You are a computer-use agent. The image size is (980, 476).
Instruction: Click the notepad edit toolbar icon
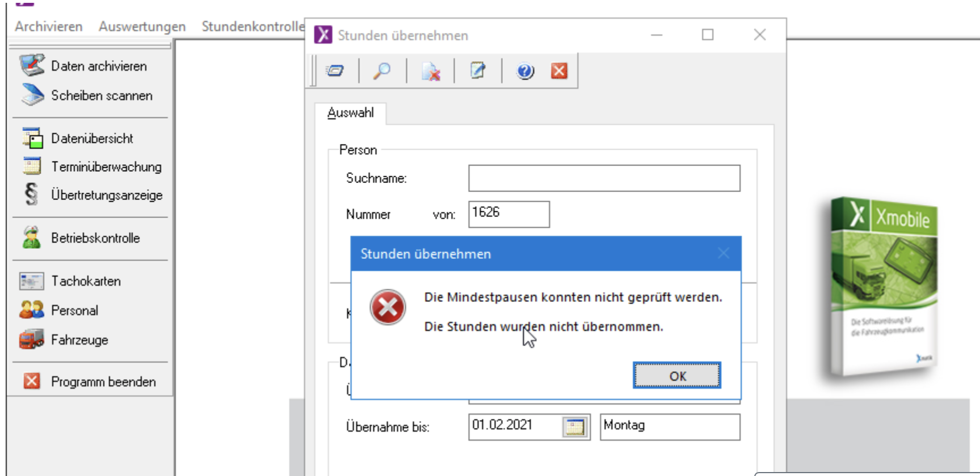pos(478,71)
